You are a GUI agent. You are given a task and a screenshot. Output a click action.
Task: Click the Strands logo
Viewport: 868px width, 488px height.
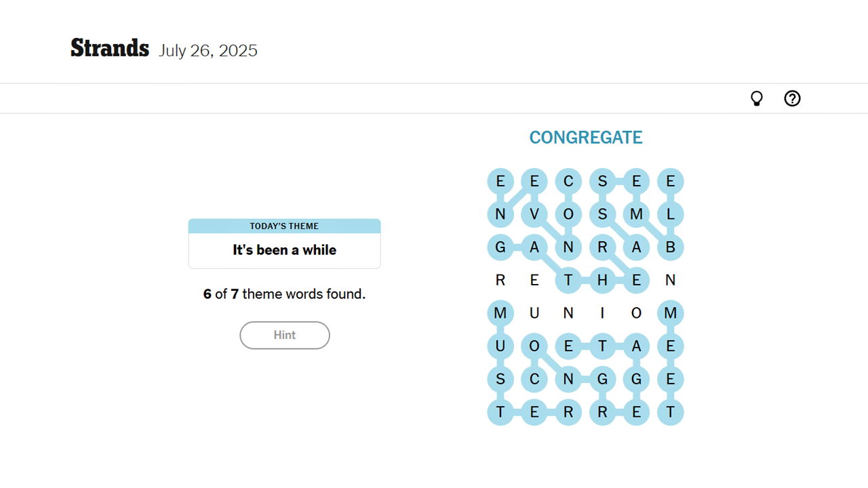pyautogui.click(x=109, y=47)
